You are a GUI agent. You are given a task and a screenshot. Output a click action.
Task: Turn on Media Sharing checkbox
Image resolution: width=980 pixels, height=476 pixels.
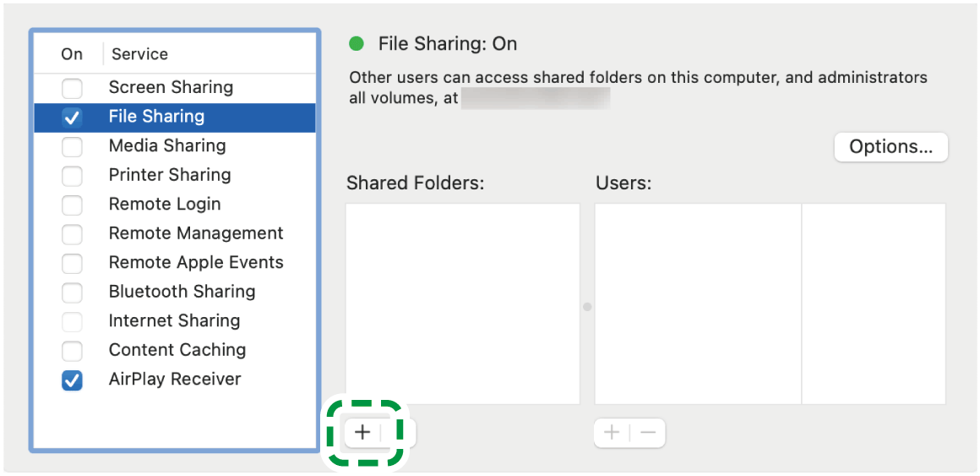click(73, 146)
